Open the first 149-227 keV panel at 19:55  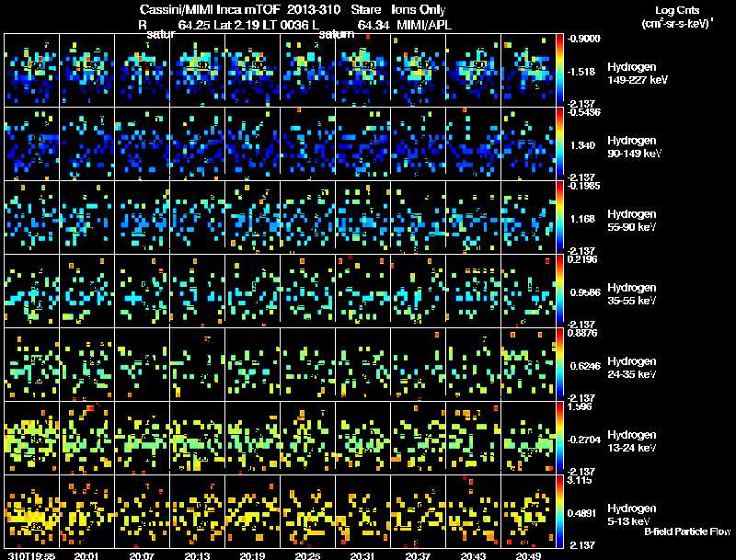tap(32, 70)
